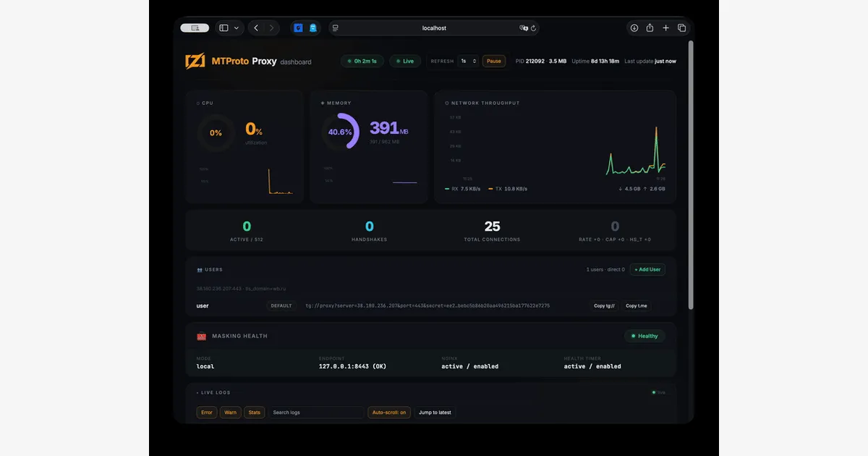Toggle the Error log filter
The height and width of the screenshot is (456, 868).
coord(207,413)
